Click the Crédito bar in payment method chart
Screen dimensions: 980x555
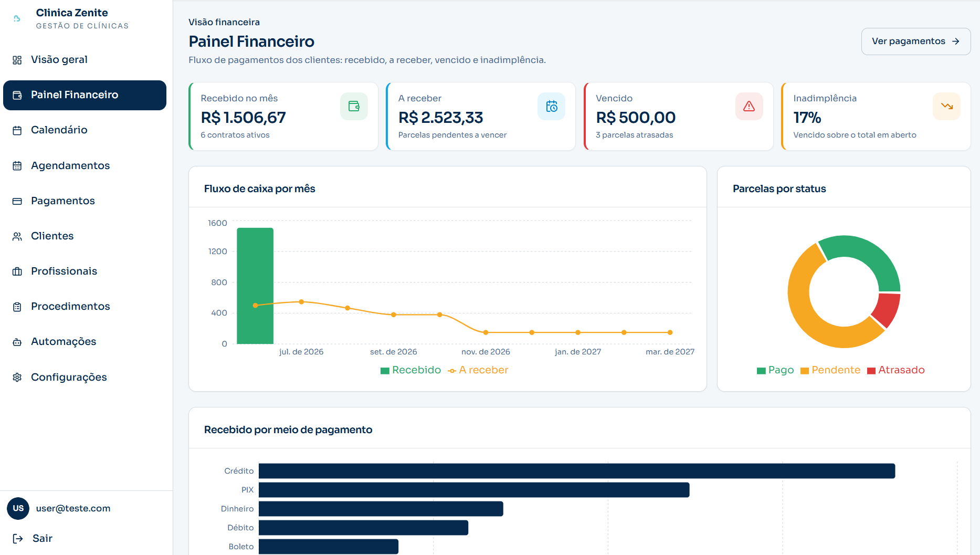pyautogui.click(x=577, y=471)
